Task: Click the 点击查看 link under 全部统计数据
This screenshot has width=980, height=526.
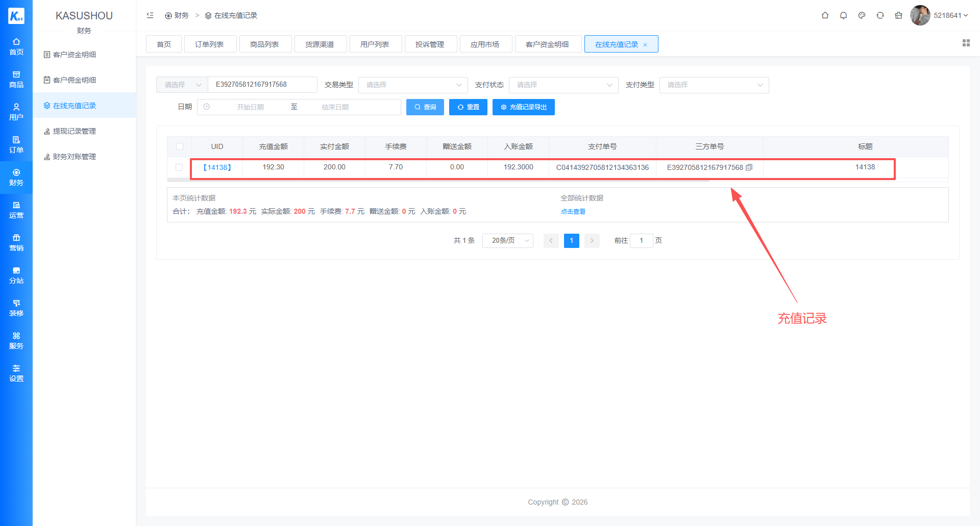Action: point(573,211)
